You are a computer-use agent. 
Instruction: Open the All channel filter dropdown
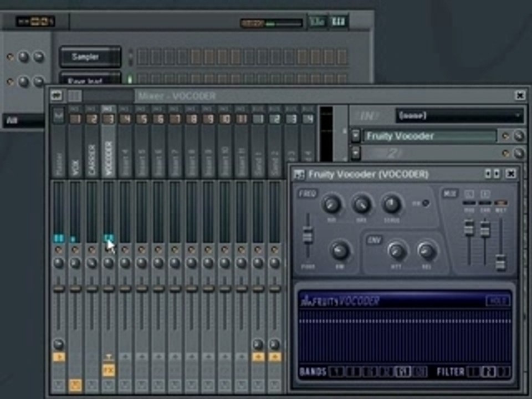(x=24, y=120)
